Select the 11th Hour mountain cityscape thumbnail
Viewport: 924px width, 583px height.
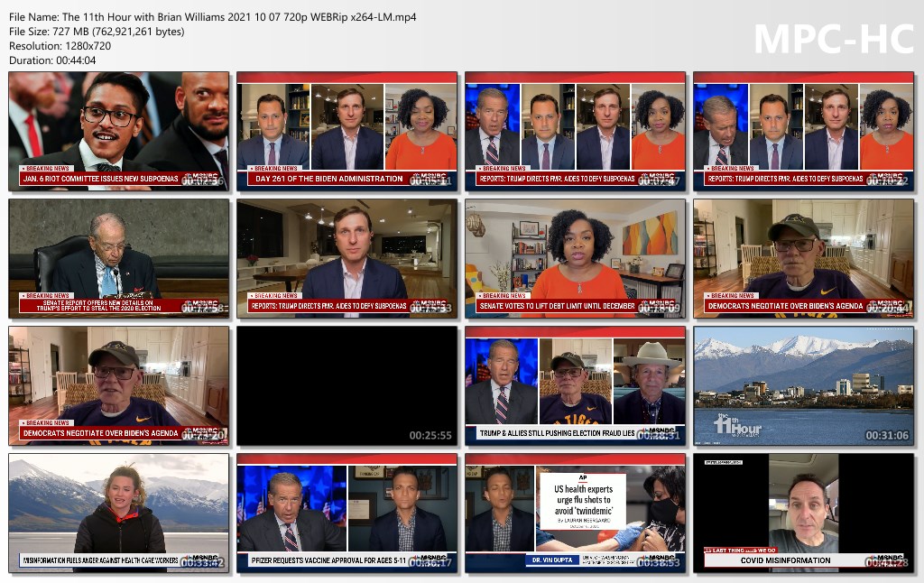point(803,386)
